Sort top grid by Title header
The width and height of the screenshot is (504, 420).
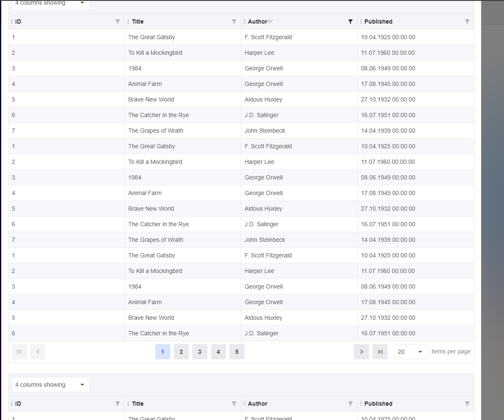click(137, 21)
